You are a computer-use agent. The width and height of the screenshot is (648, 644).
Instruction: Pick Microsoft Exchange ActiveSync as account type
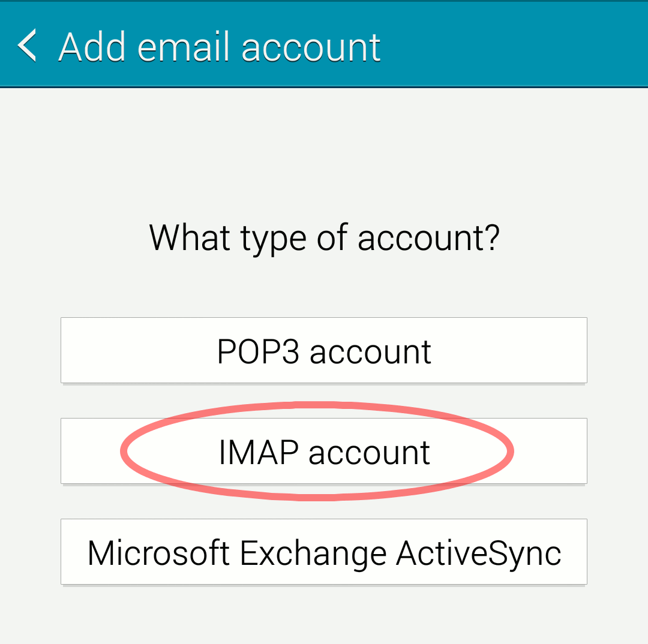point(324,552)
